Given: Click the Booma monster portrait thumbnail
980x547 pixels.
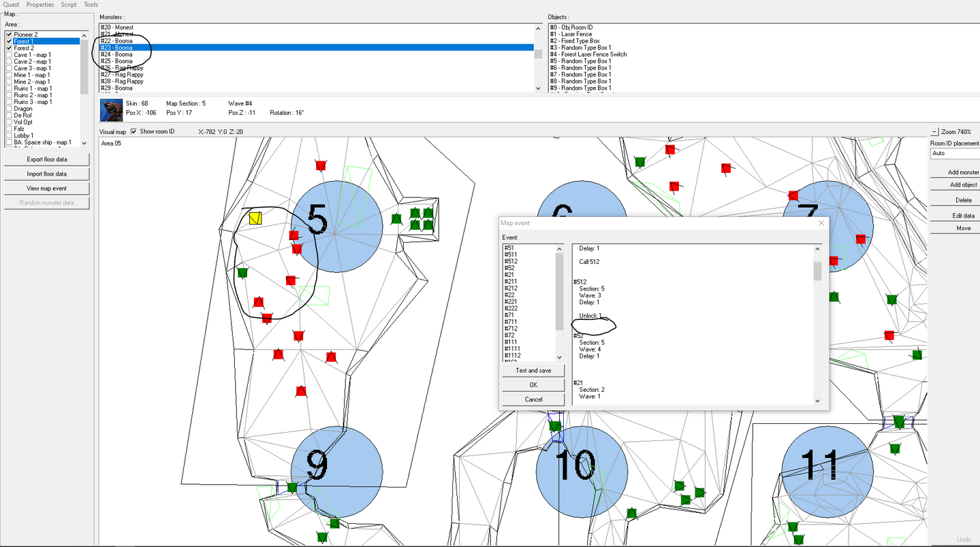Looking at the screenshot, I should 111,109.
